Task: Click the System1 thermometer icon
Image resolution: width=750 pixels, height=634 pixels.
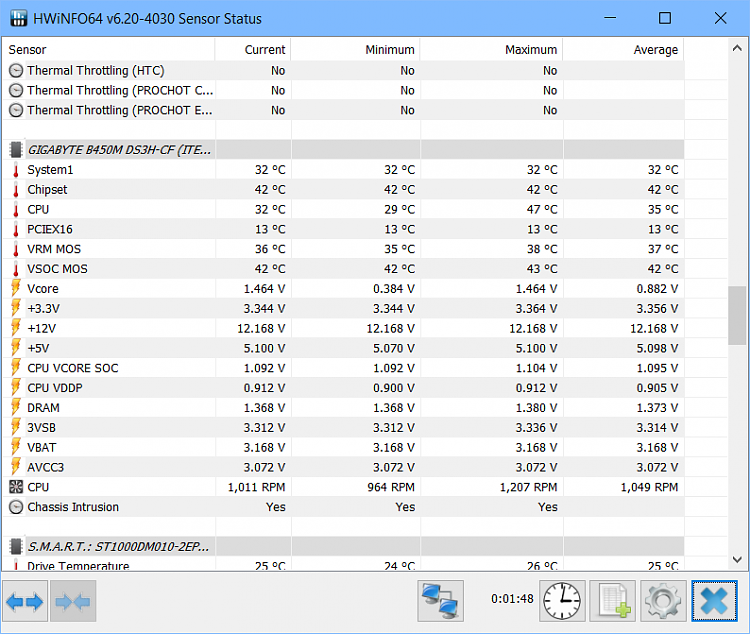Action: pyautogui.click(x=16, y=170)
